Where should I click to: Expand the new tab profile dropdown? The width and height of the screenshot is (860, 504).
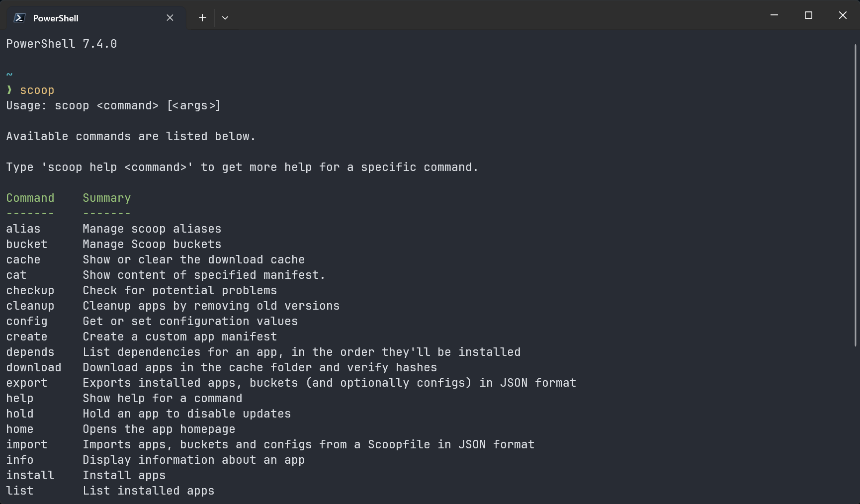click(x=225, y=18)
